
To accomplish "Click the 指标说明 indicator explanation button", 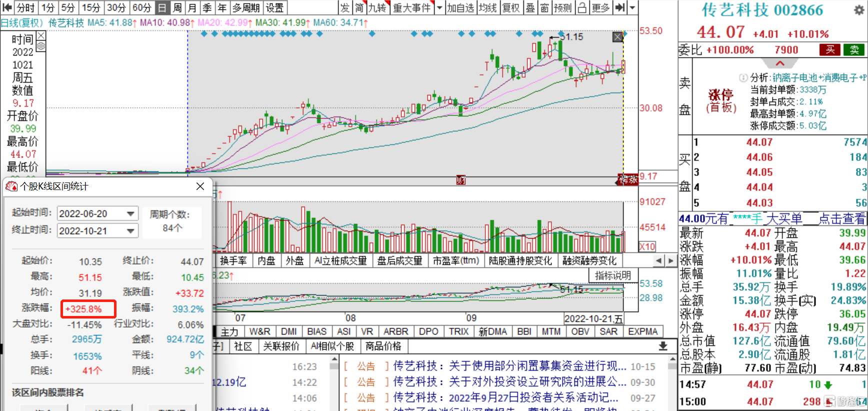I will (613, 275).
